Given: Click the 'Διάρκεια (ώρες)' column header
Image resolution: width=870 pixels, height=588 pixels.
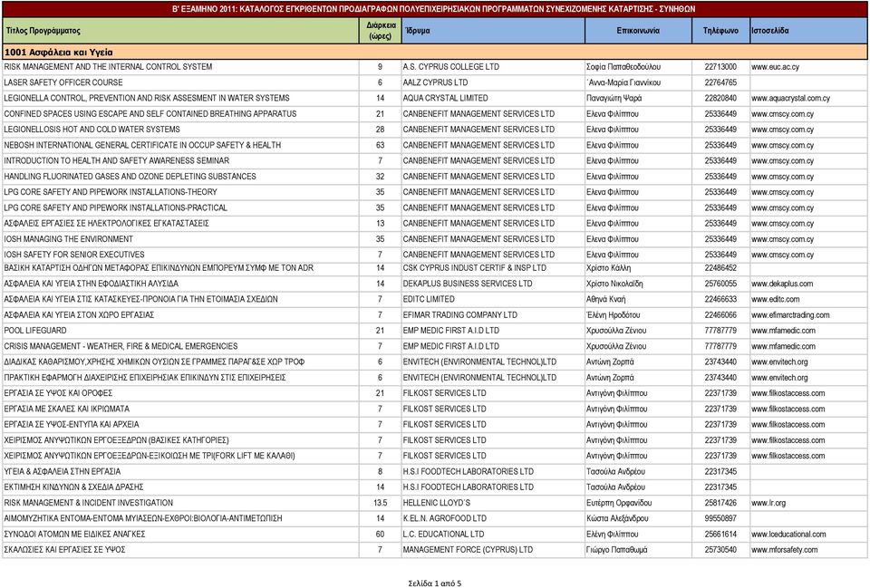Looking at the screenshot, I should (380, 31).
